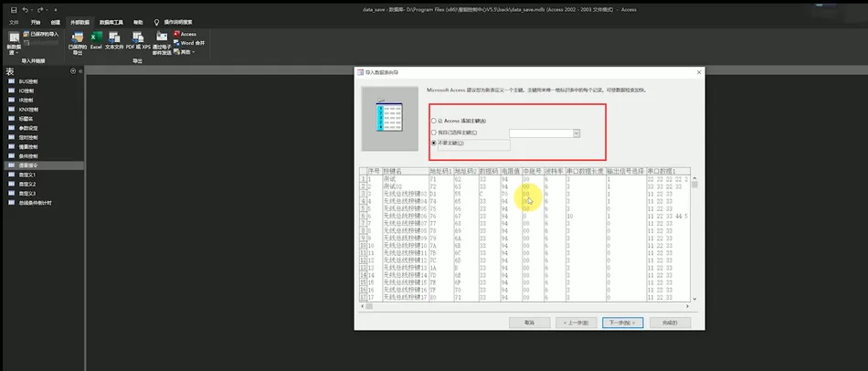The image size is (868, 371).
Task: Open the 其他 export dropdown in ribbon
Action: pos(185,52)
